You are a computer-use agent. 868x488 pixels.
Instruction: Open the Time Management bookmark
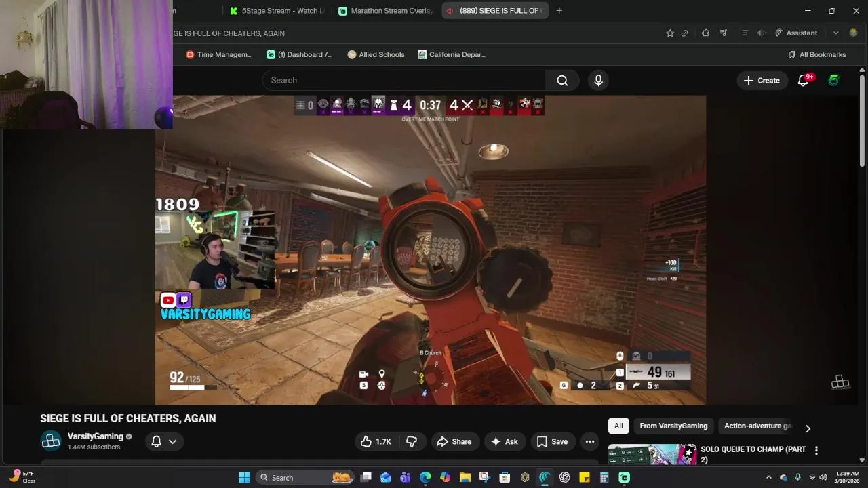pos(218,54)
